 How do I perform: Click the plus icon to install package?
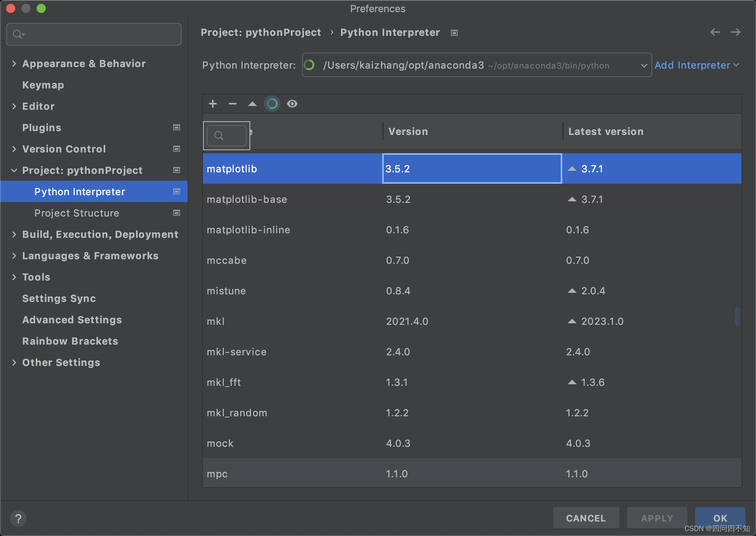pos(213,104)
